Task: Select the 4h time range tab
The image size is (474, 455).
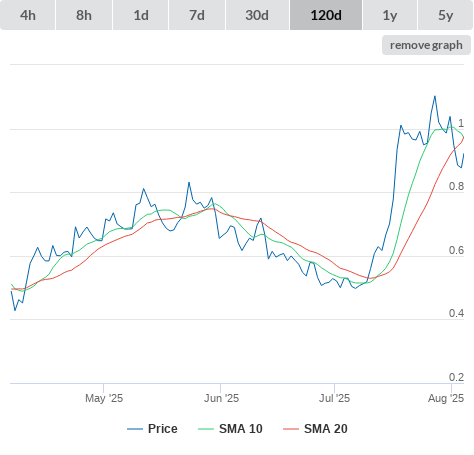Action: (x=28, y=15)
